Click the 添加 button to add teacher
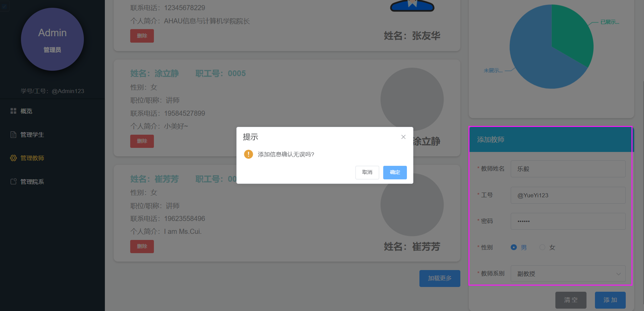644x311 pixels. [x=610, y=300]
